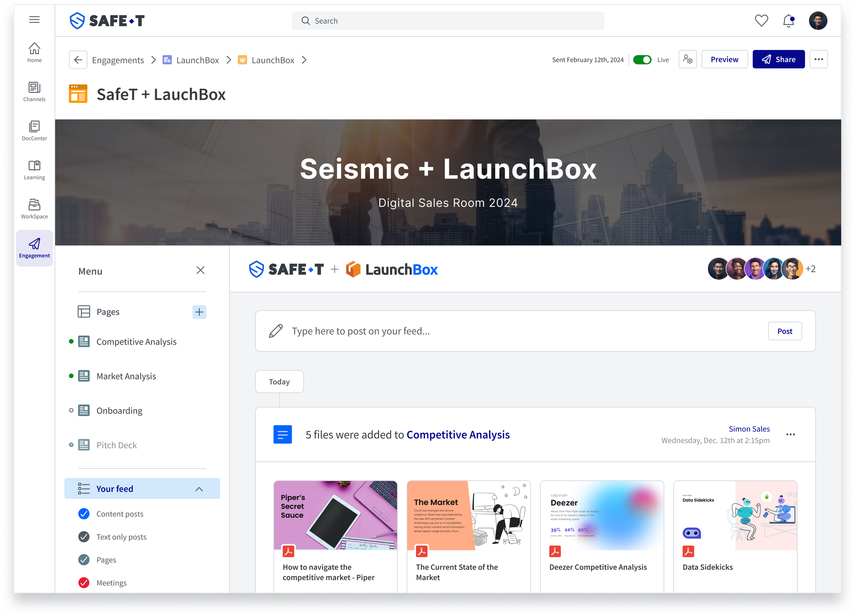Go to Learning in the sidebar
Viewport: 855px width, 616px height.
34,170
